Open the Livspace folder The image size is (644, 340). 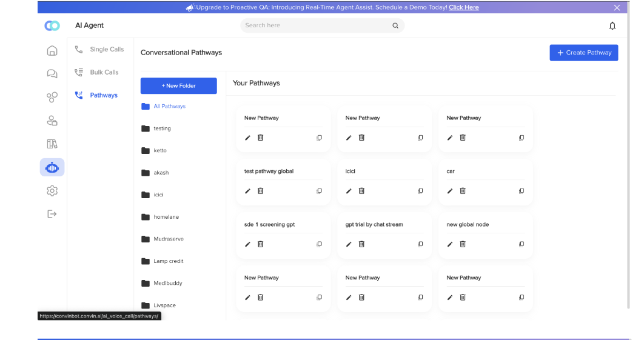click(158, 305)
